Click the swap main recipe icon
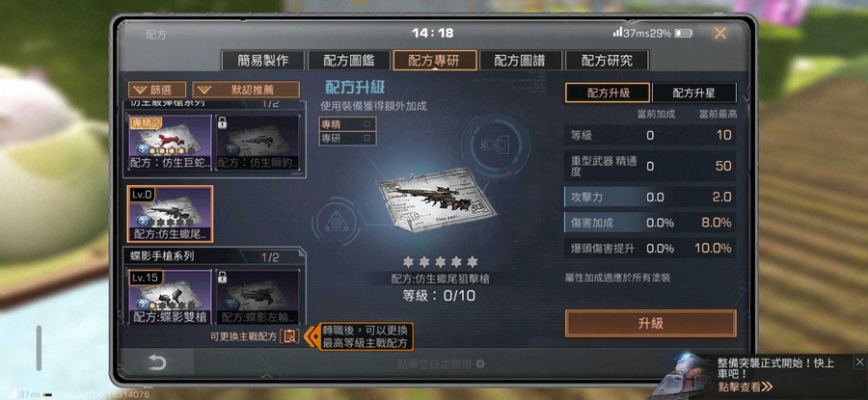Image resolution: width=868 pixels, height=400 pixels. pyautogui.click(x=289, y=335)
